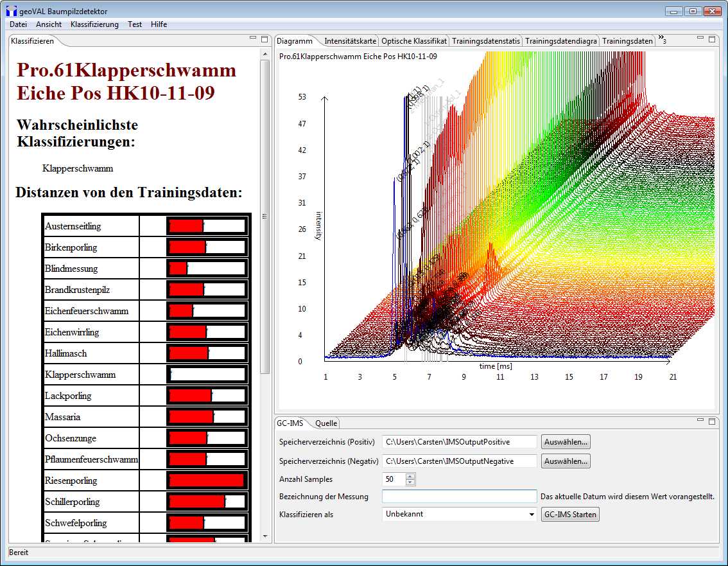728x566 pixels.
Task: Click Auswählen for the negative Speicherverzeichnis
Action: pos(566,461)
